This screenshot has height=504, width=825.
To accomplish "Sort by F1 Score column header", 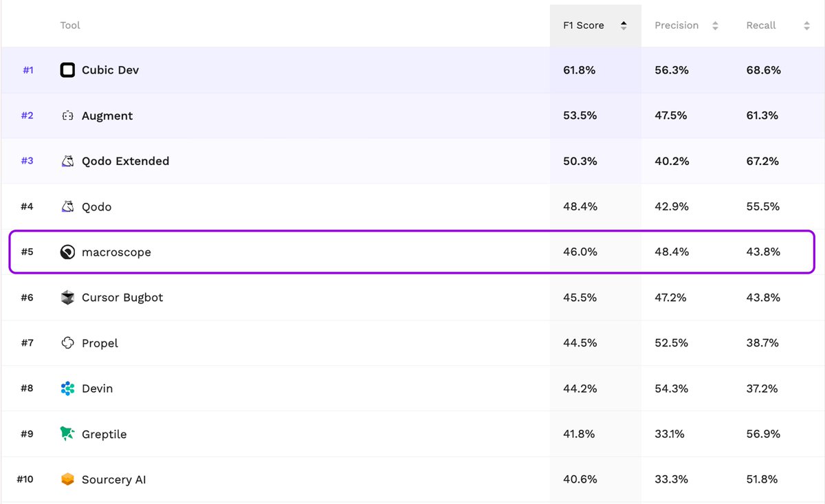I will tap(595, 25).
